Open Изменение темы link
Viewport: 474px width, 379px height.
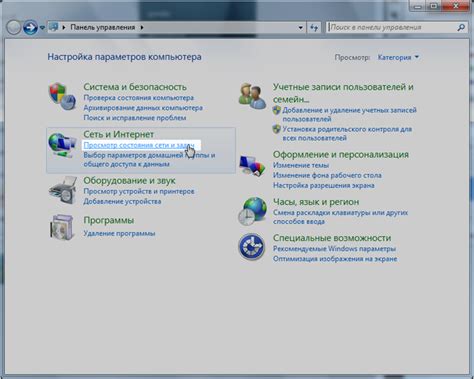pyautogui.click(x=301, y=165)
